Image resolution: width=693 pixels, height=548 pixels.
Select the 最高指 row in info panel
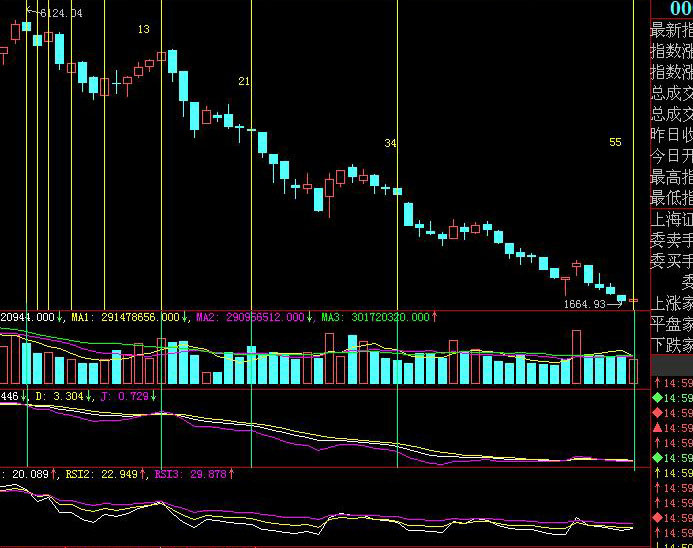(x=671, y=177)
